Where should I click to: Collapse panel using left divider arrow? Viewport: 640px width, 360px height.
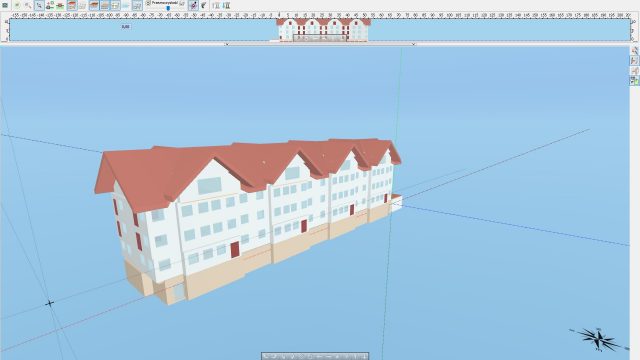tap(227, 44)
